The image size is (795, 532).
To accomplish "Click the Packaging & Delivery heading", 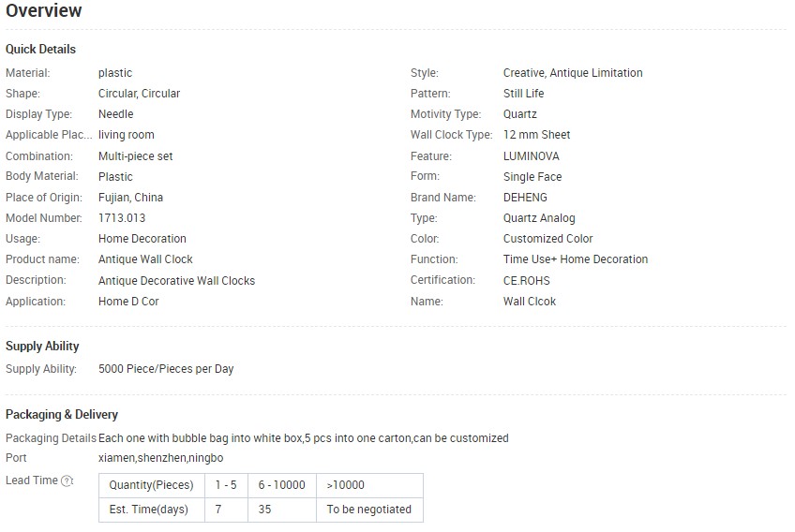I will pyautogui.click(x=62, y=414).
